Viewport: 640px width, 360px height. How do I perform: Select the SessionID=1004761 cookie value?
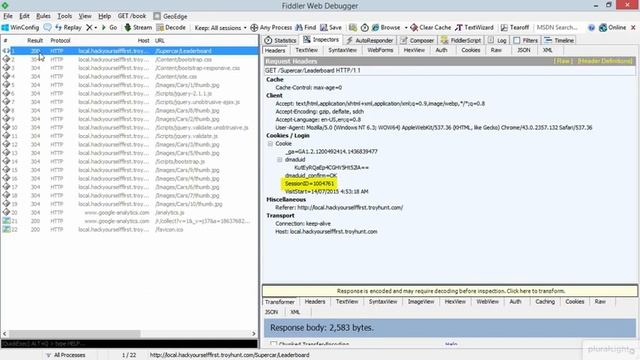point(309,184)
